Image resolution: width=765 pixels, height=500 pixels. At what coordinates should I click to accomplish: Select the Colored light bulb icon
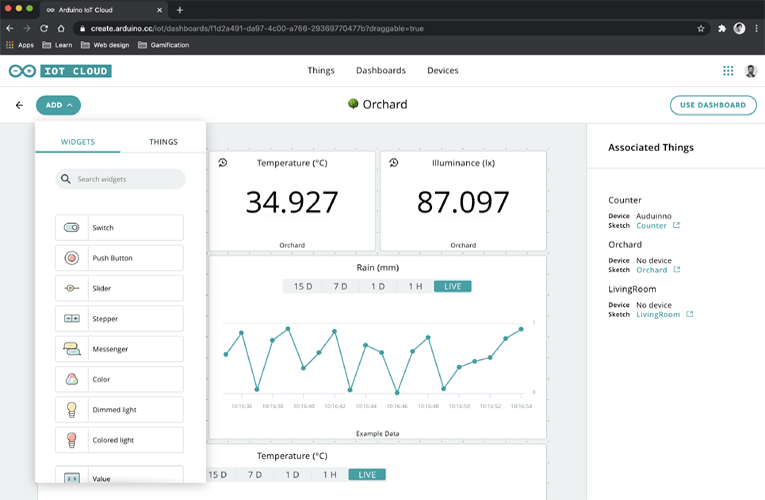click(x=72, y=440)
